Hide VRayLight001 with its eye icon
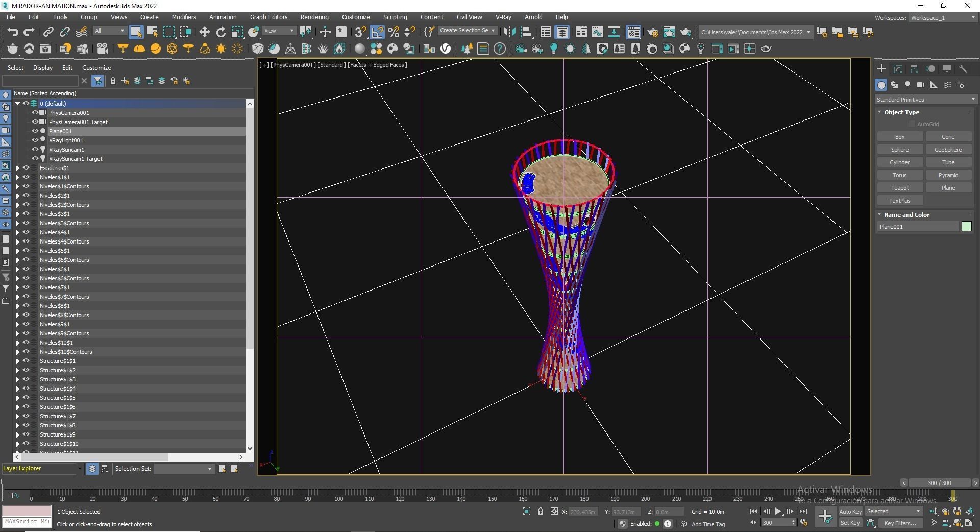 (x=35, y=140)
